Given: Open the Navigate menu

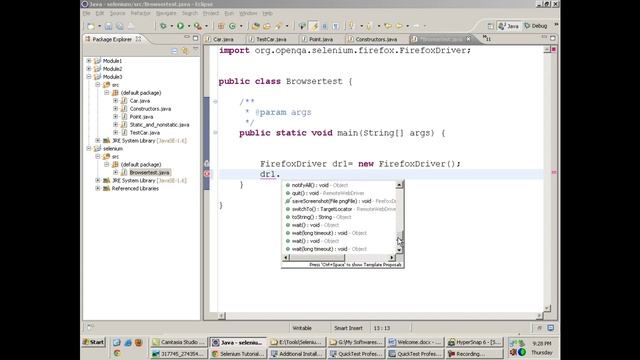Looking at the screenshot, I should click(166, 13).
